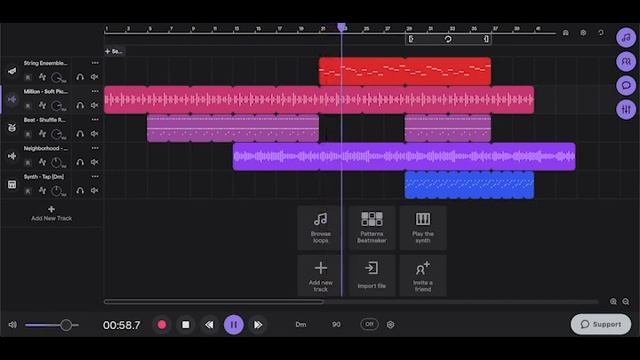Zoom out the timeline with the minus magnifier

(x=626, y=302)
